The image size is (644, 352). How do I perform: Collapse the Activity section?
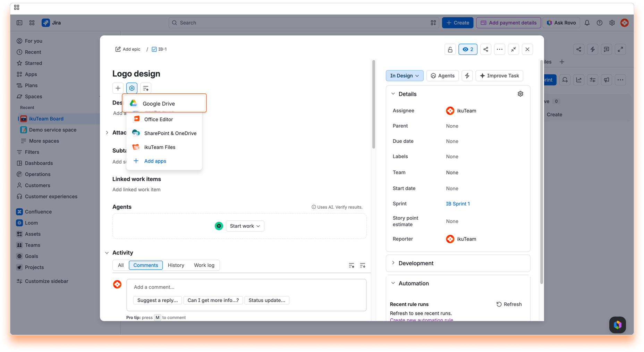point(107,253)
